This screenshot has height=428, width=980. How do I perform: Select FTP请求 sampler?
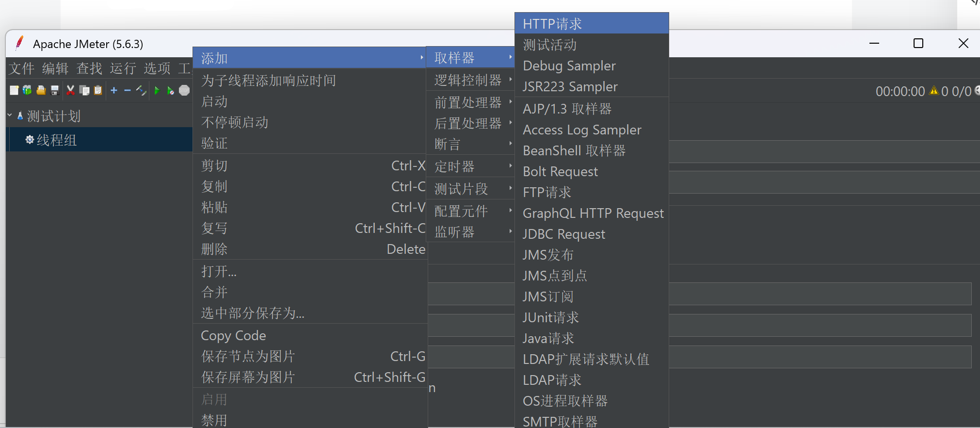click(592, 192)
